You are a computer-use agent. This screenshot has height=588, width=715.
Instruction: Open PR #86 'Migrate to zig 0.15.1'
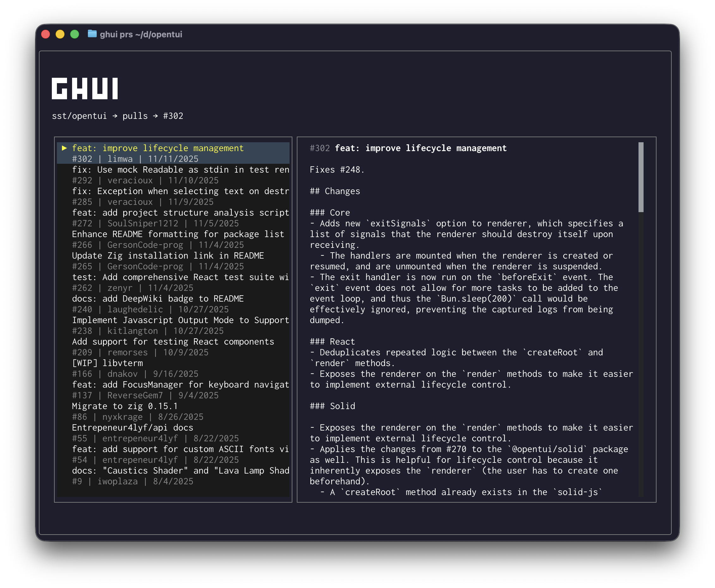coord(125,406)
